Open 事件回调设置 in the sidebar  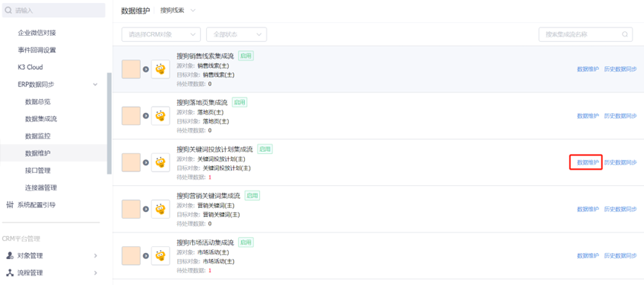(x=36, y=50)
